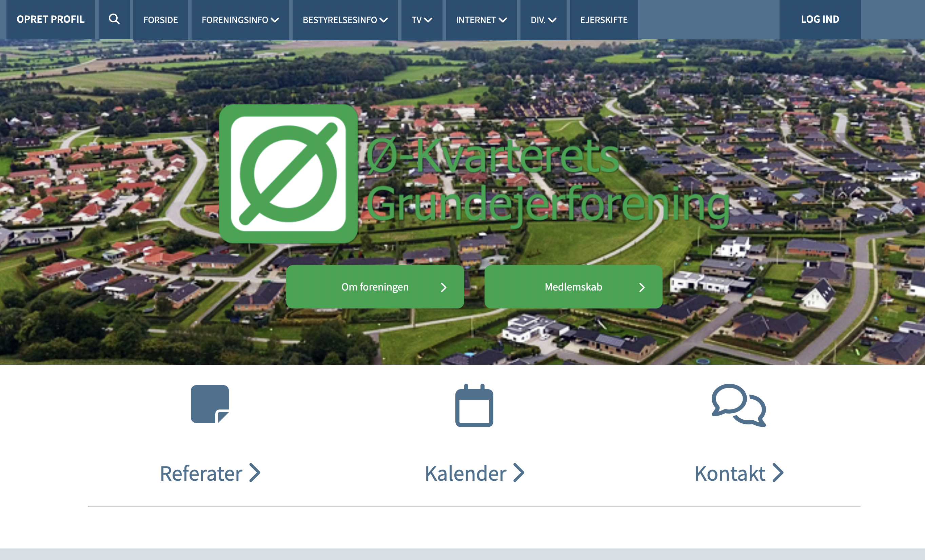Open the Referater document icon
Screen dimensions: 925x560
[210, 404]
